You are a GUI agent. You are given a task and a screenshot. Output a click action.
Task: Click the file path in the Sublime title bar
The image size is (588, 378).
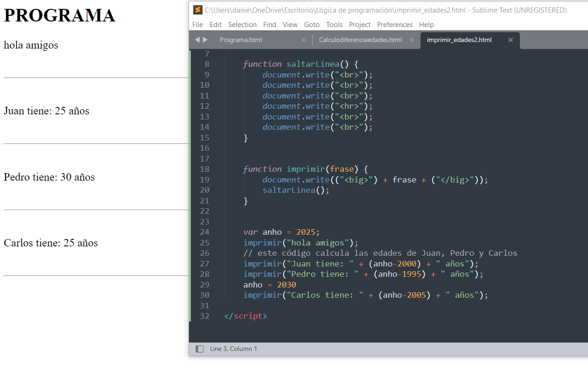coord(335,10)
